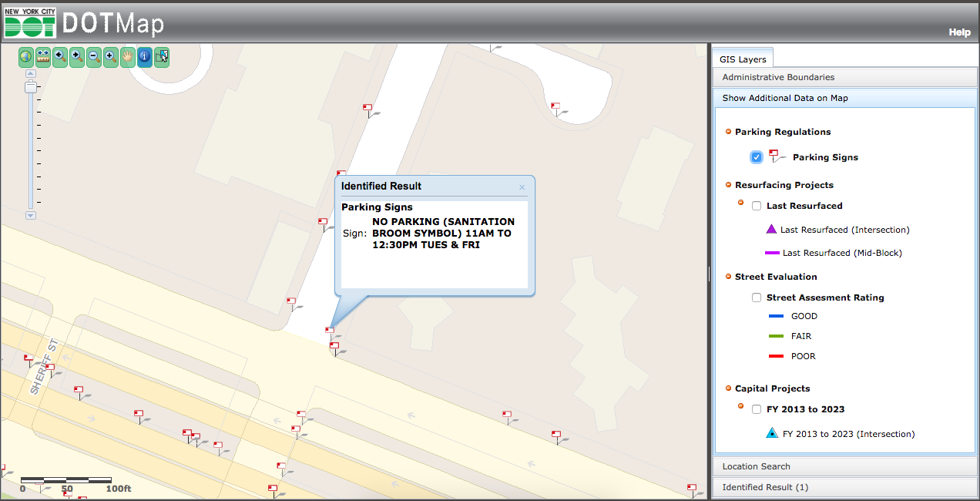This screenshot has height=501, width=980.
Task: Select the blue identify info tool
Action: click(145, 56)
